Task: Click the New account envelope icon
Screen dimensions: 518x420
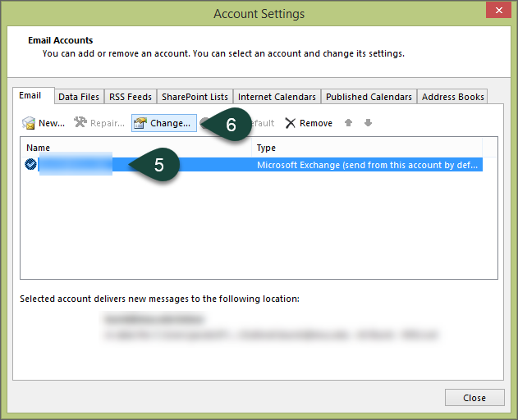Action: [x=29, y=123]
